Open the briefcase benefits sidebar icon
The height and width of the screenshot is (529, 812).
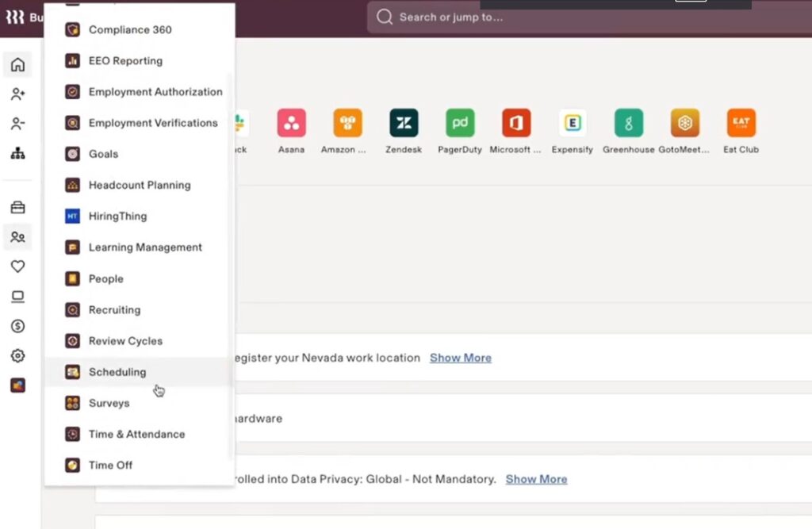(x=17, y=207)
